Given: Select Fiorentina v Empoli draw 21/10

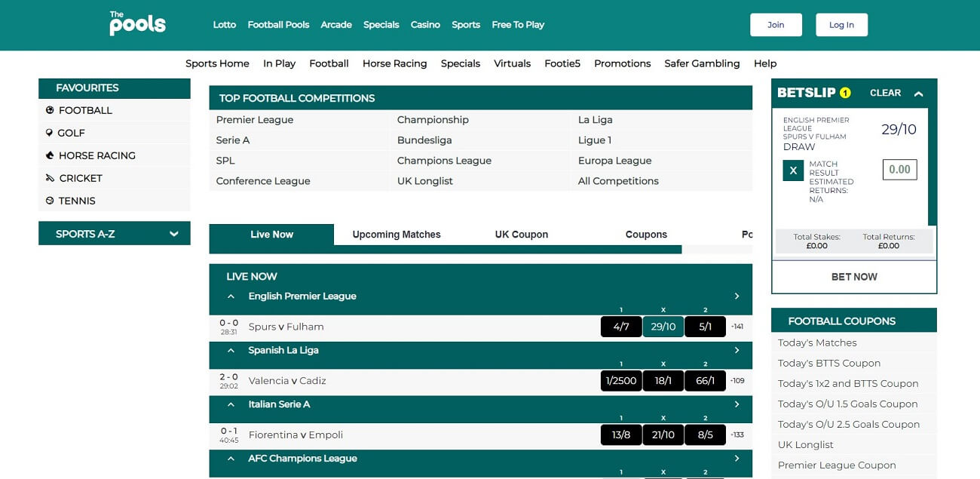Looking at the screenshot, I should coord(663,435).
